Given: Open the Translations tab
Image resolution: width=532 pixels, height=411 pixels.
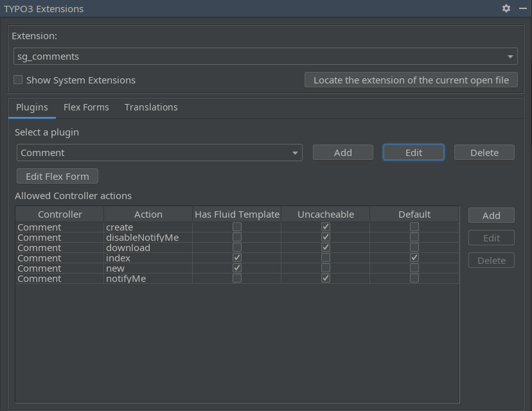Looking at the screenshot, I should click(x=151, y=107).
